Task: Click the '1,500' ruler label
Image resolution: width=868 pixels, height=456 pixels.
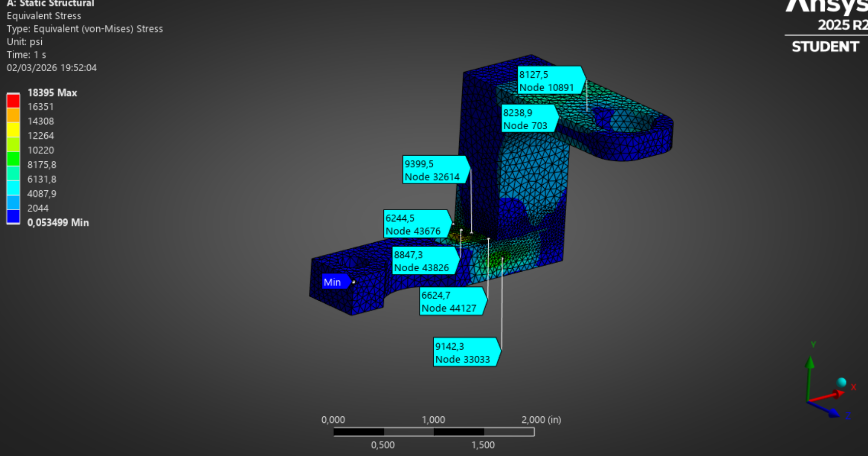Action: click(x=483, y=445)
